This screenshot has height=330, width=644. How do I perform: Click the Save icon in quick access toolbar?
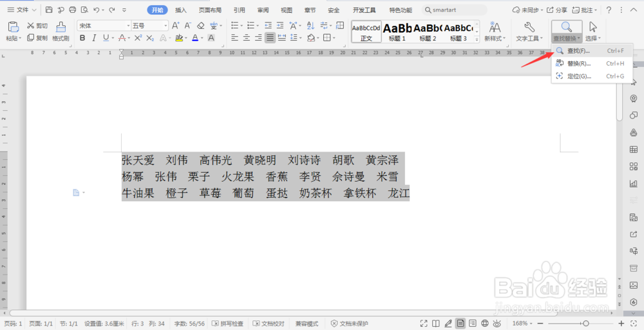pos(49,10)
